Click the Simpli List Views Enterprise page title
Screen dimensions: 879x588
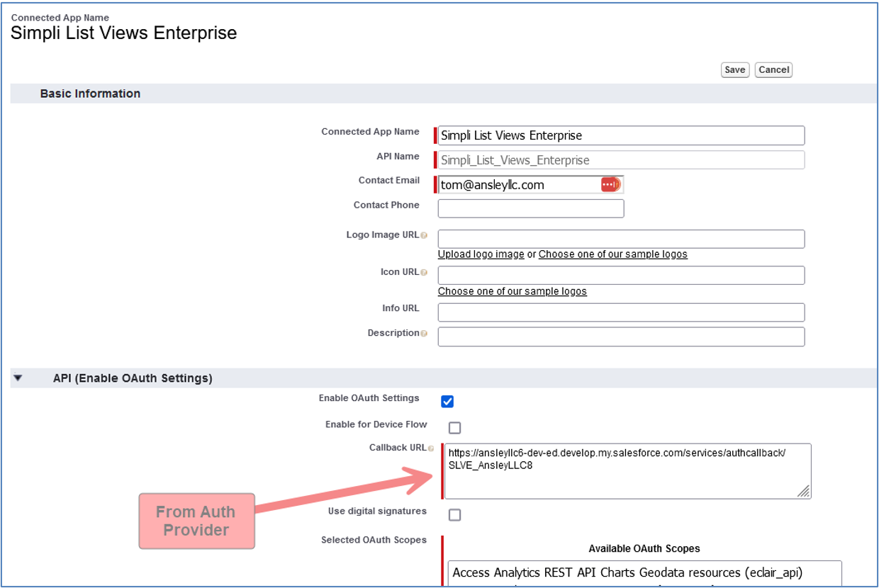(123, 33)
